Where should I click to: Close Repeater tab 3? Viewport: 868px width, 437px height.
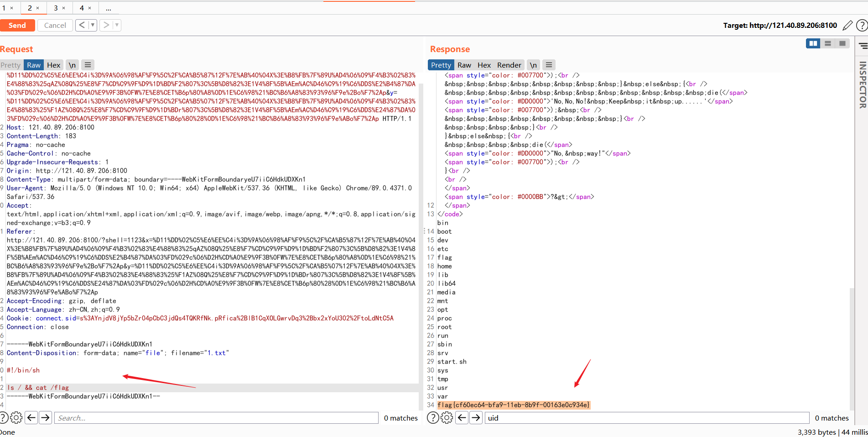[64, 8]
